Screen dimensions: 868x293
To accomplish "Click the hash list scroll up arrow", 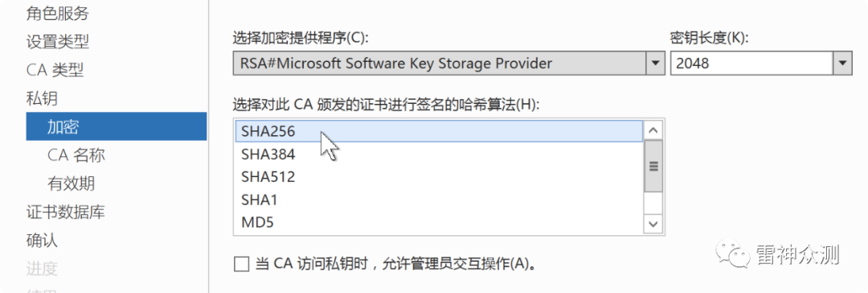I will click(653, 130).
